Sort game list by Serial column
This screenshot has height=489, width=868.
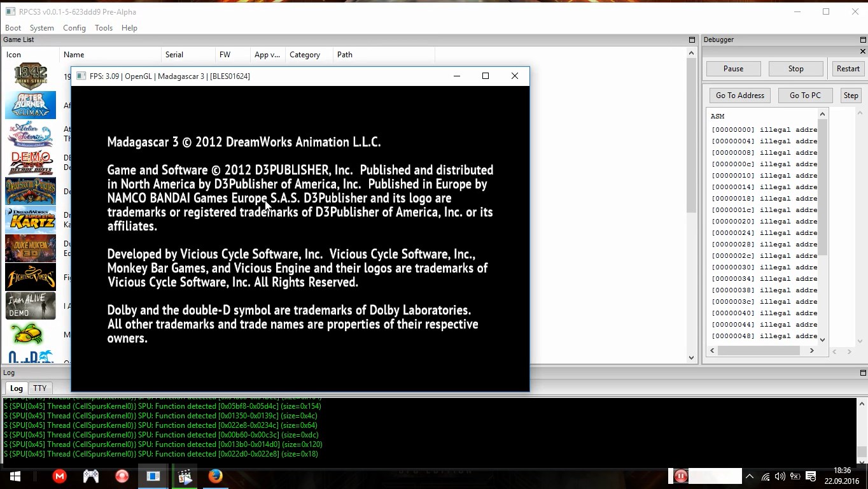coord(174,55)
